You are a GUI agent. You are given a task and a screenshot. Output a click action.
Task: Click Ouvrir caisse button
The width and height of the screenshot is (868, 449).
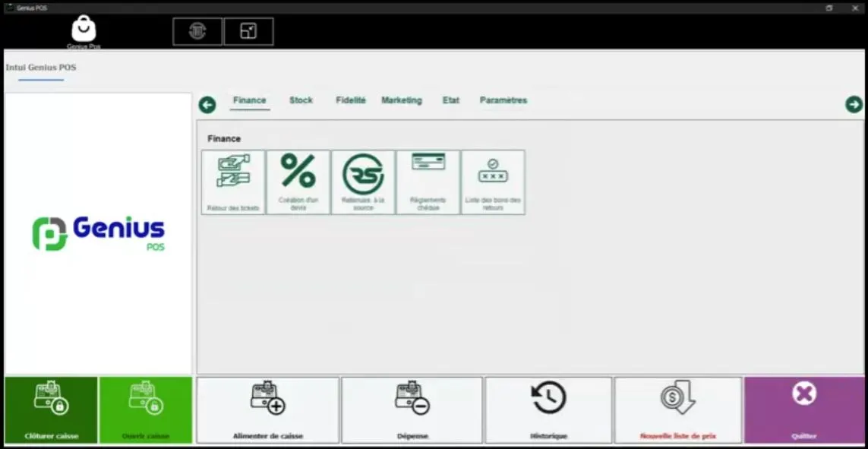tap(146, 410)
